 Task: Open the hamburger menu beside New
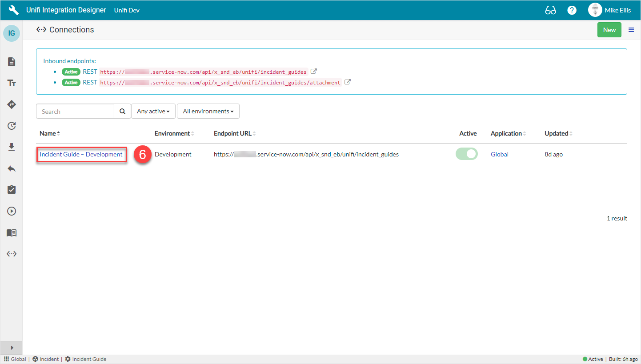pos(631,30)
